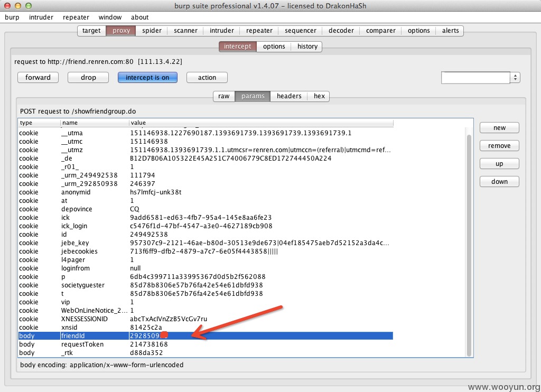Switch to the target tab
This screenshot has width=541, height=392.
[x=91, y=31]
